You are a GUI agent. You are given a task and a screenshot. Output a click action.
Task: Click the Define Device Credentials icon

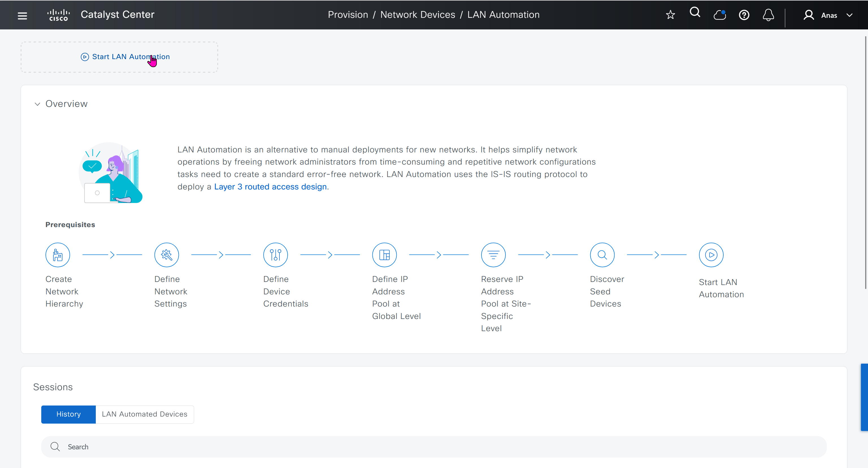tap(275, 255)
